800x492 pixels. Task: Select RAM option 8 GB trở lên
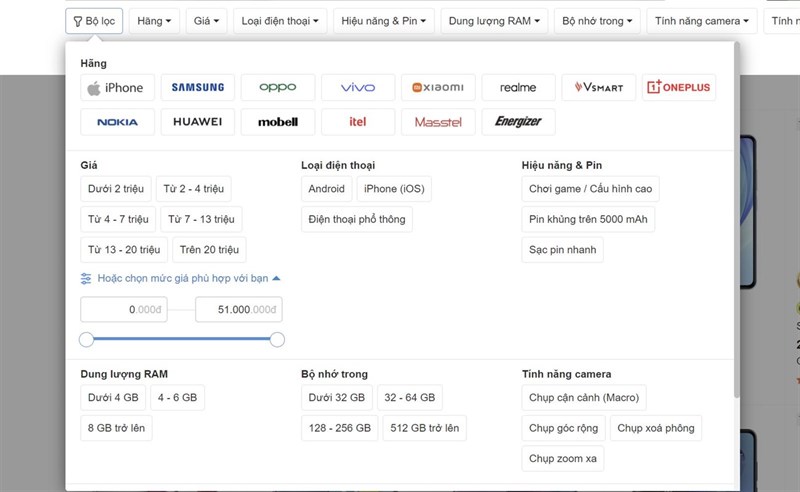[116, 428]
